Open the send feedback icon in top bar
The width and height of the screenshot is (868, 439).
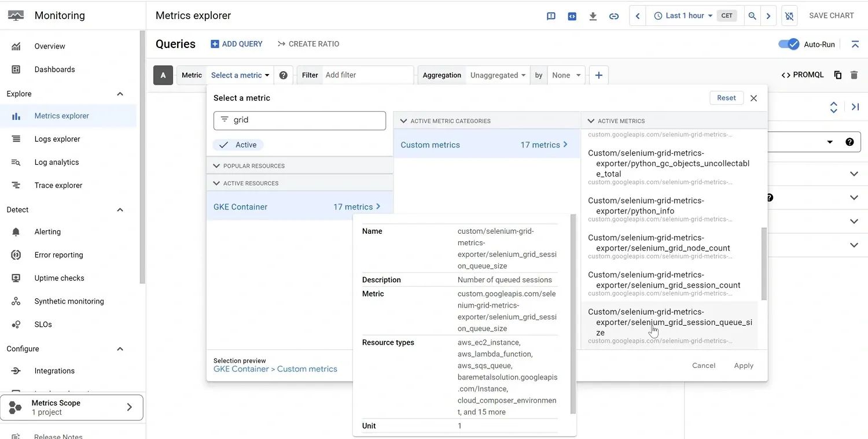click(551, 16)
